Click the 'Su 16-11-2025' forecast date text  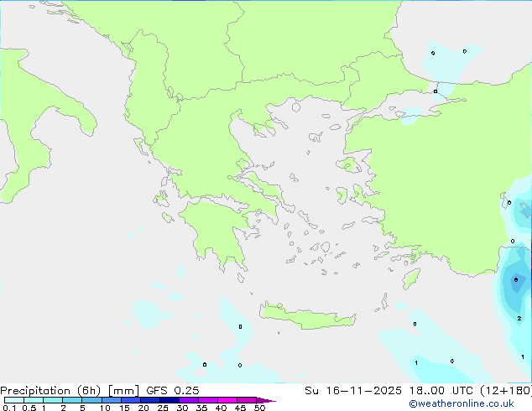(x=353, y=391)
